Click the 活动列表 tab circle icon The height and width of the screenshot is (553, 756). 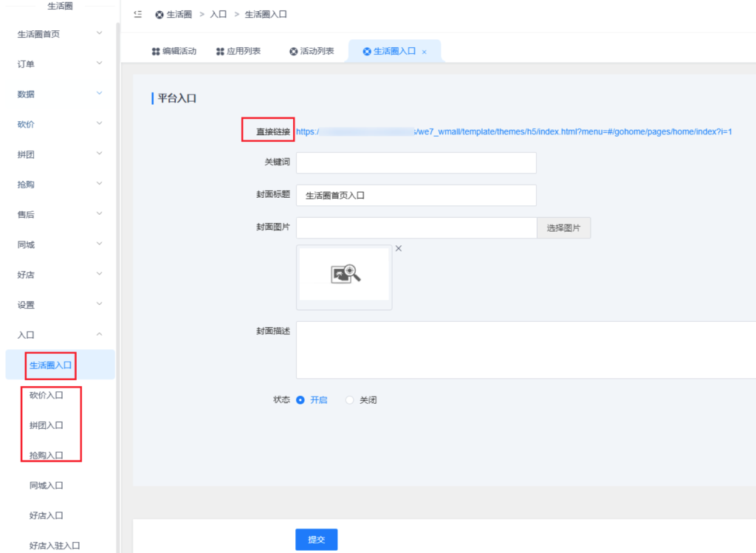click(x=293, y=52)
